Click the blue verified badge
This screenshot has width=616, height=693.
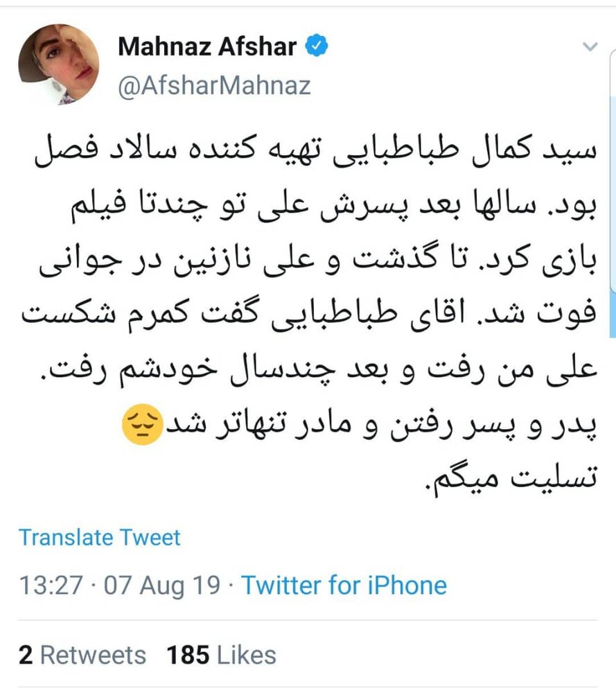point(317,46)
